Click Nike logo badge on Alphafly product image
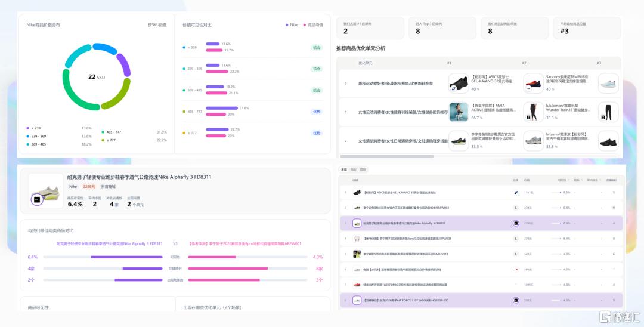The image size is (644, 327). [x=37, y=200]
